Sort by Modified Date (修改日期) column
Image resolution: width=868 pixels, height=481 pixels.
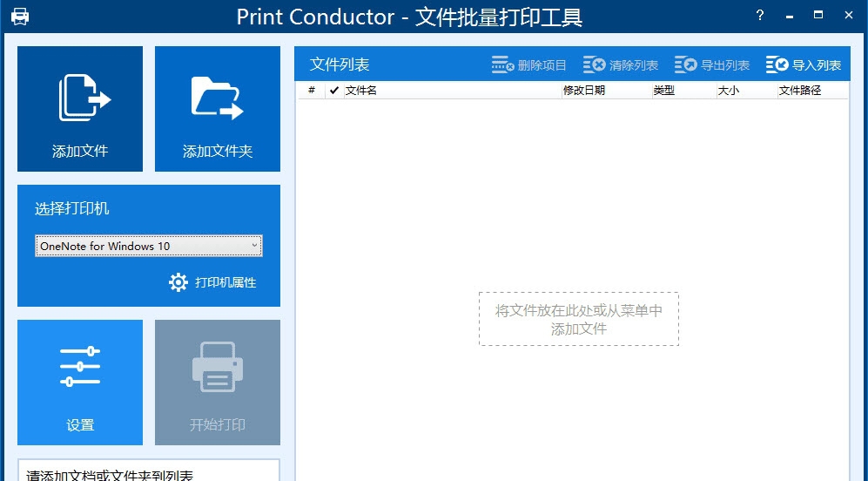(607, 91)
